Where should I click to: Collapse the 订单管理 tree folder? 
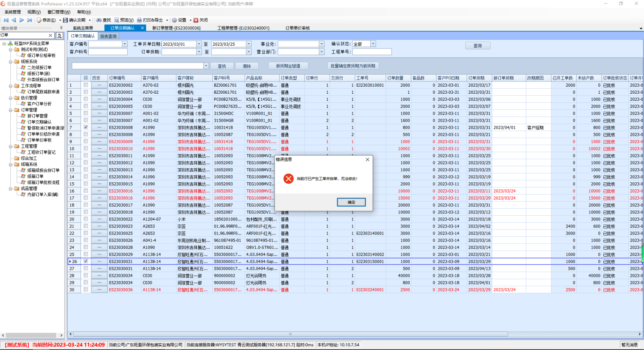click(11, 110)
